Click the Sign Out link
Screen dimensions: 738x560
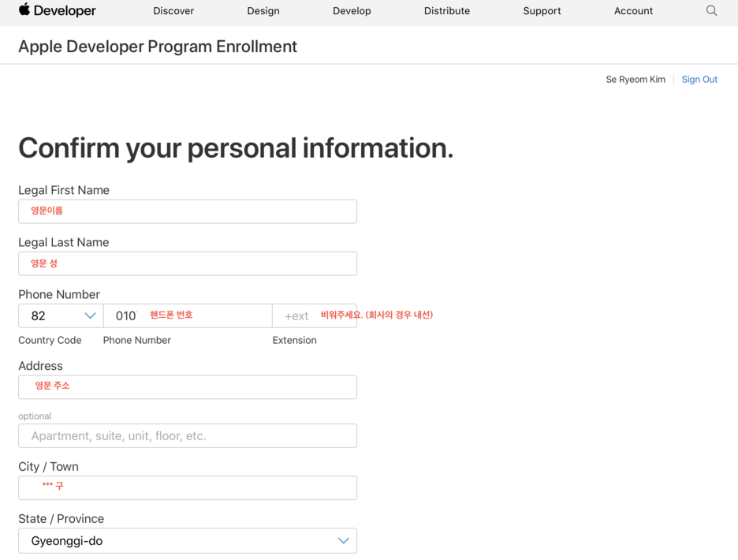click(699, 80)
